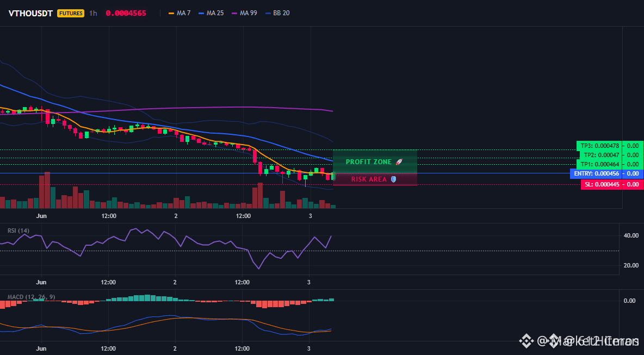Click the SL: 0.000445 label
The height and width of the screenshot is (355, 644).
(601, 185)
